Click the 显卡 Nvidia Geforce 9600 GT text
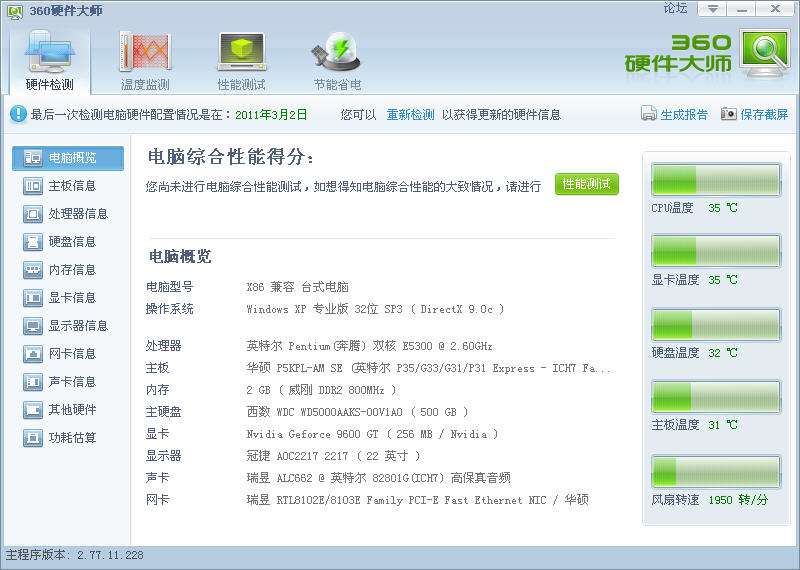The image size is (800, 570). coord(372,434)
